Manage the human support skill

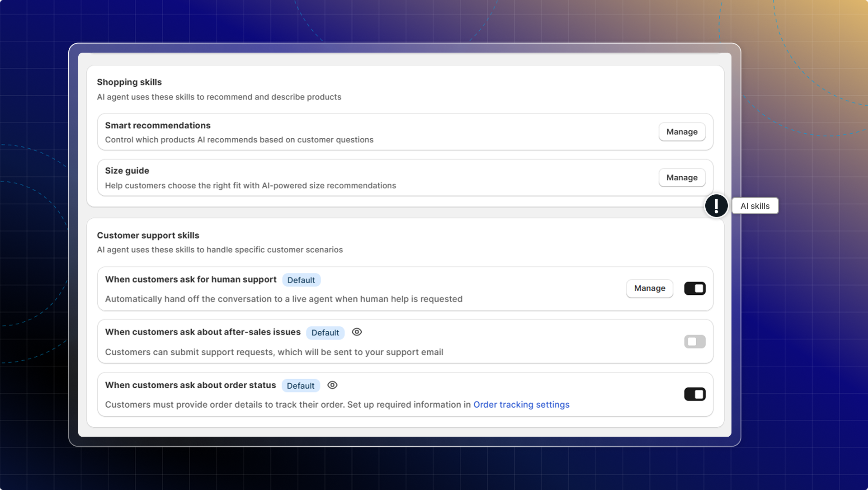649,288
